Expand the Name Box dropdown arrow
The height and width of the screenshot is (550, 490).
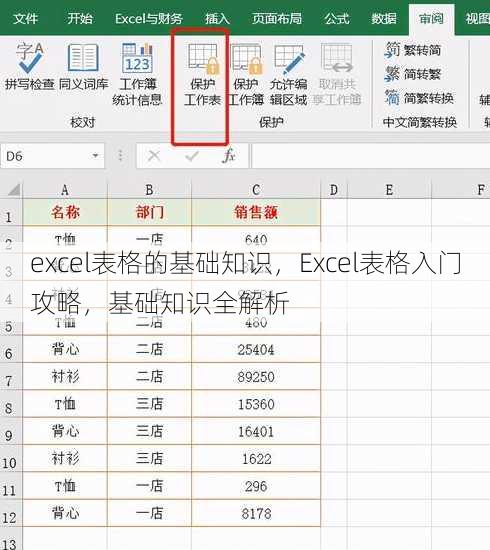pos(95,155)
